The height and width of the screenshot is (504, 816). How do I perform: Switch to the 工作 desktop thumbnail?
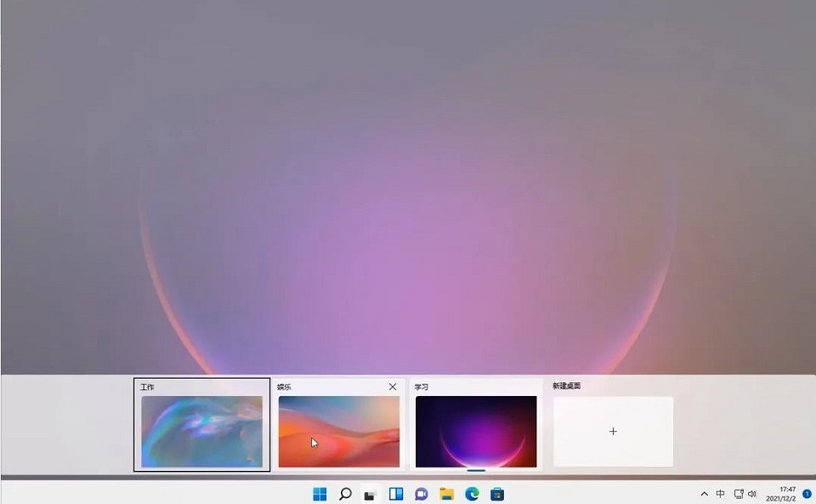click(x=202, y=431)
